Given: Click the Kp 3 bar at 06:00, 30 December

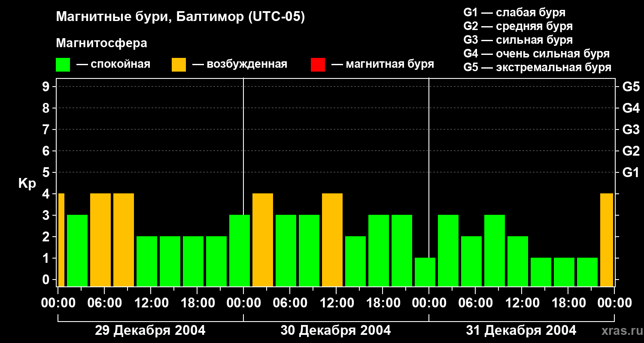Looking at the screenshot, I should 286,250.
